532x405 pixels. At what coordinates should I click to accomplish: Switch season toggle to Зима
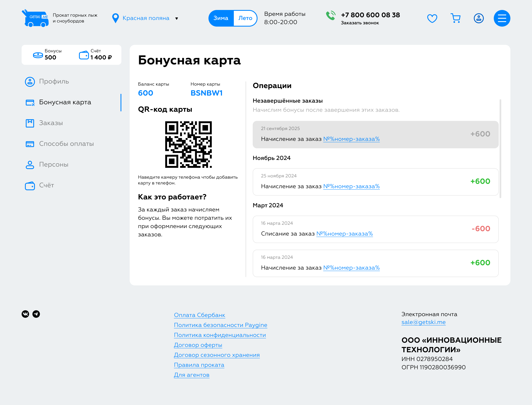click(x=221, y=18)
